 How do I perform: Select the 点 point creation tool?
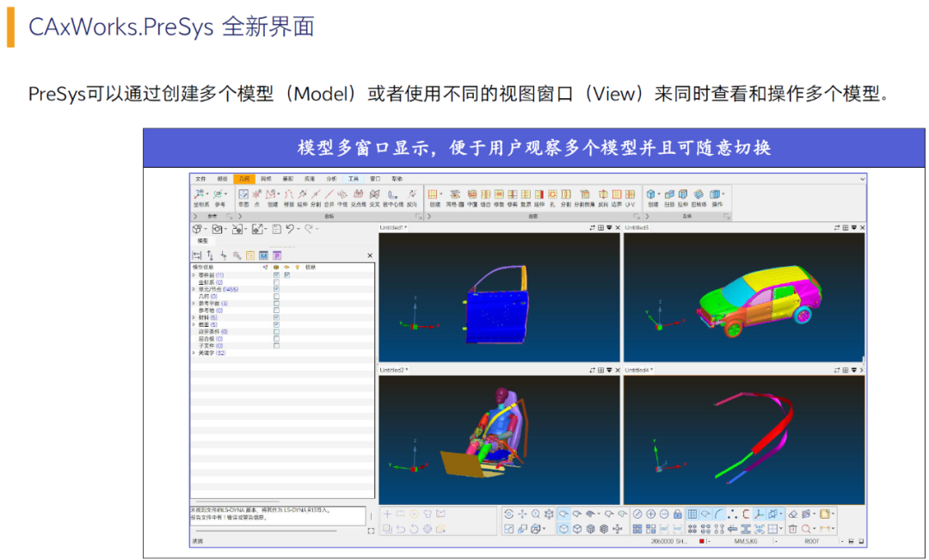(x=256, y=197)
